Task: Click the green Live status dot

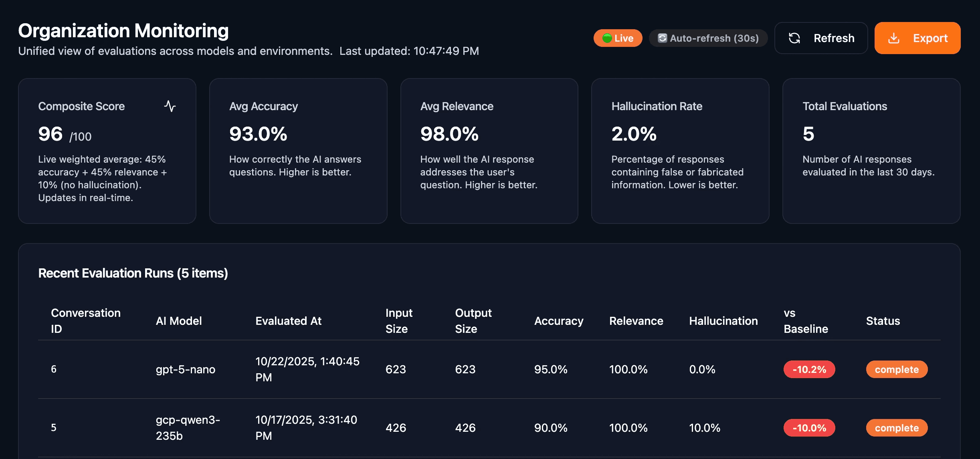Action: (x=607, y=38)
